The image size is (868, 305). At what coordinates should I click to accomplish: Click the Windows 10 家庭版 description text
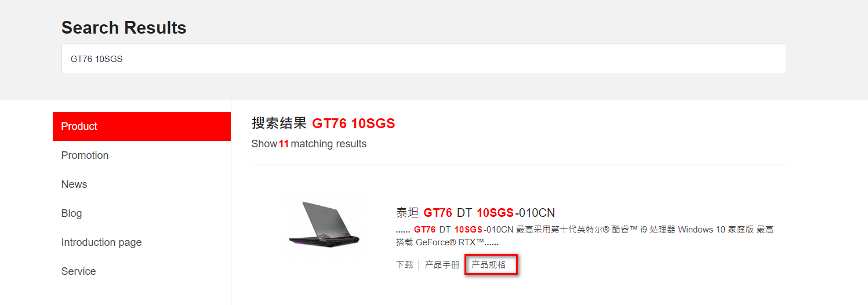[x=716, y=230]
